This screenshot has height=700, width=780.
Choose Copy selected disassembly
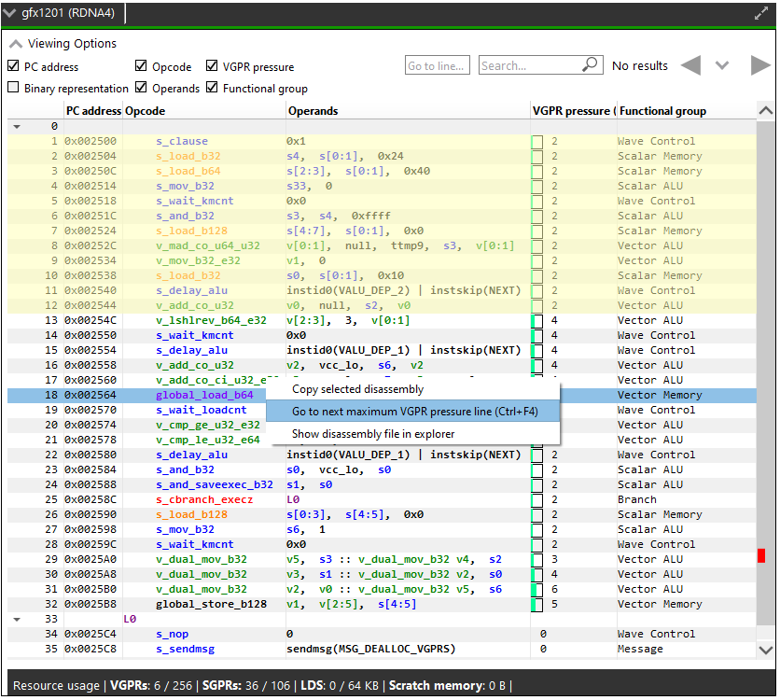click(357, 389)
